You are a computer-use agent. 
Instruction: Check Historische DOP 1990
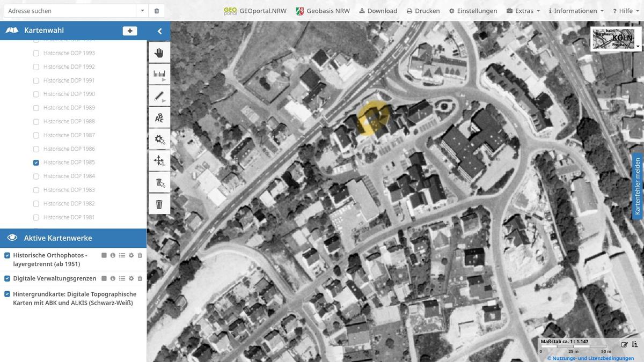tap(36, 94)
